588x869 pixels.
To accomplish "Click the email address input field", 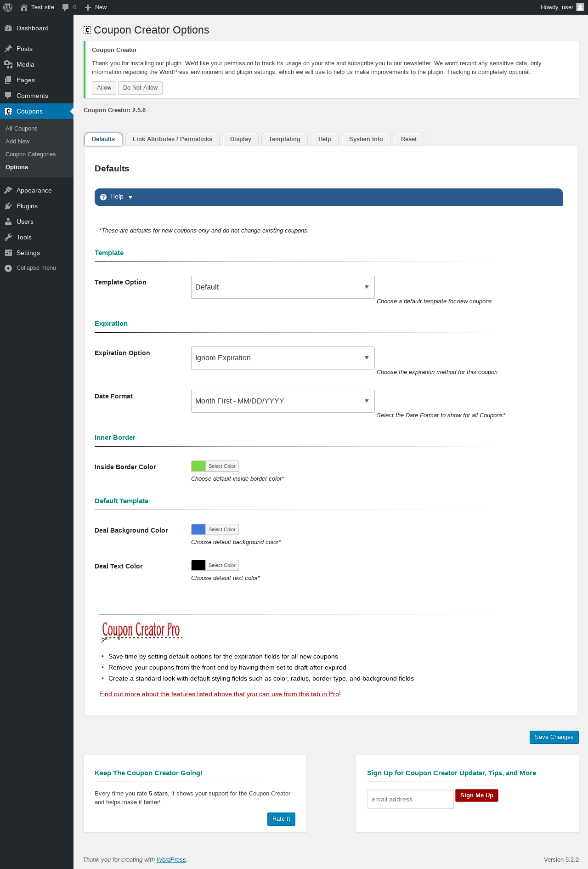I will pyautogui.click(x=411, y=799).
